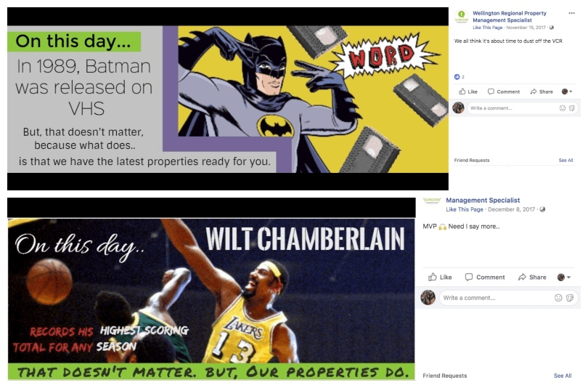588x388 pixels.
Task: Open Wellington Regional Property Management Specialist page
Action: [x=510, y=17]
